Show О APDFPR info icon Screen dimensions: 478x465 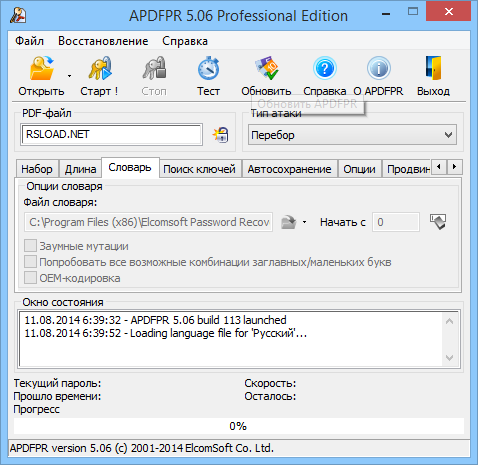pyautogui.click(x=379, y=68)
